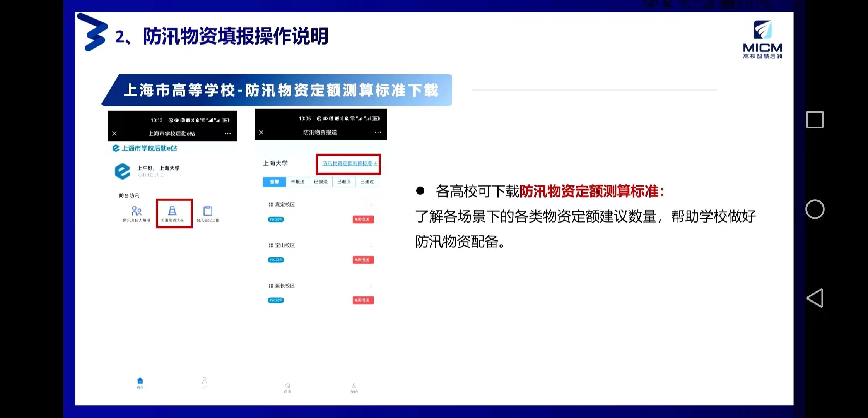Open three-dot menu of 防汛物资报送 page

(x=378, y=132)
